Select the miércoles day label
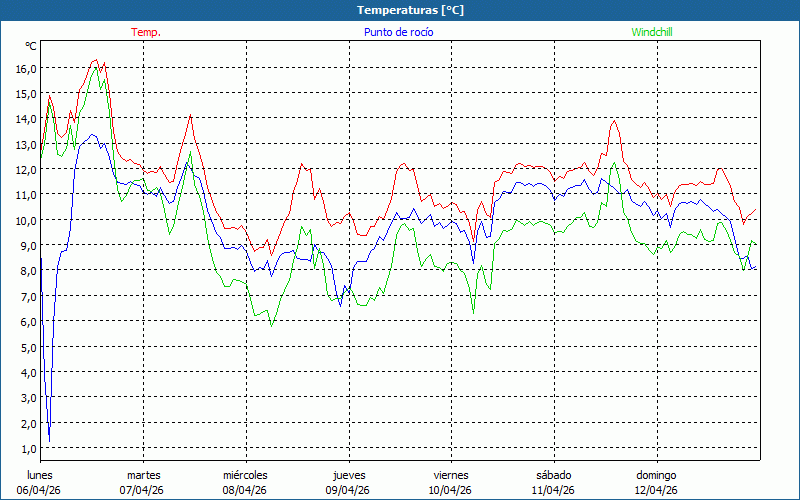The image size is (800, 500). (245, 474)
